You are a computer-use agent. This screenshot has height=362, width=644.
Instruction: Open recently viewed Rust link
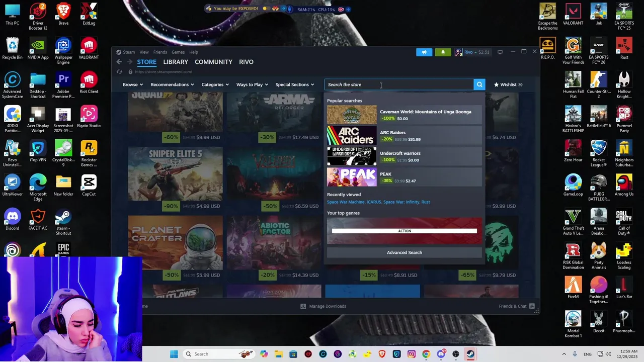point(426,202)
